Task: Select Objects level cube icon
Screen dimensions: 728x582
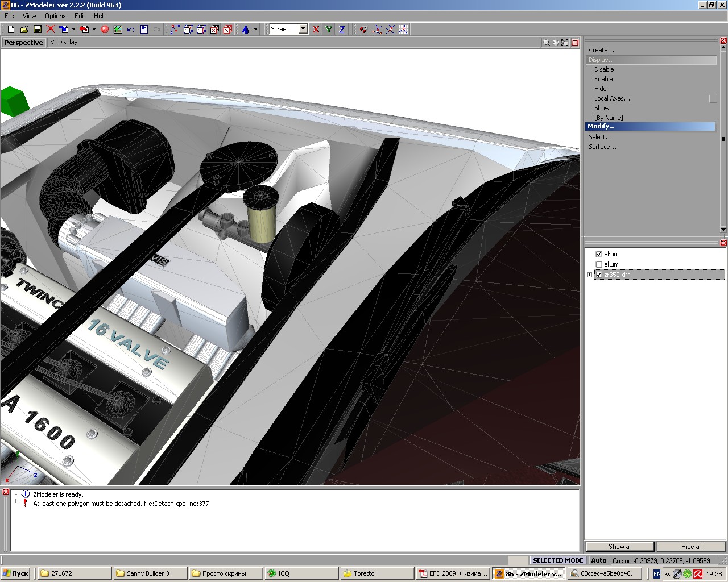Action: 214,29
